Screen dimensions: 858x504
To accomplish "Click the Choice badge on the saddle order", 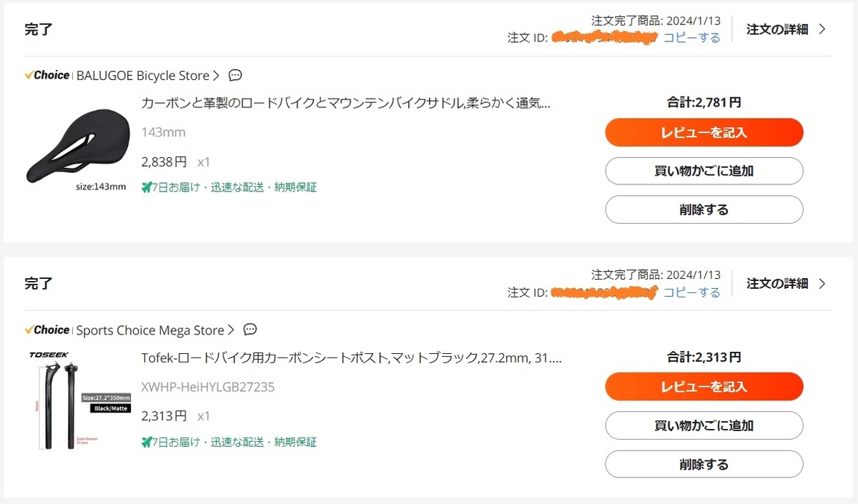I will [46, 75].
